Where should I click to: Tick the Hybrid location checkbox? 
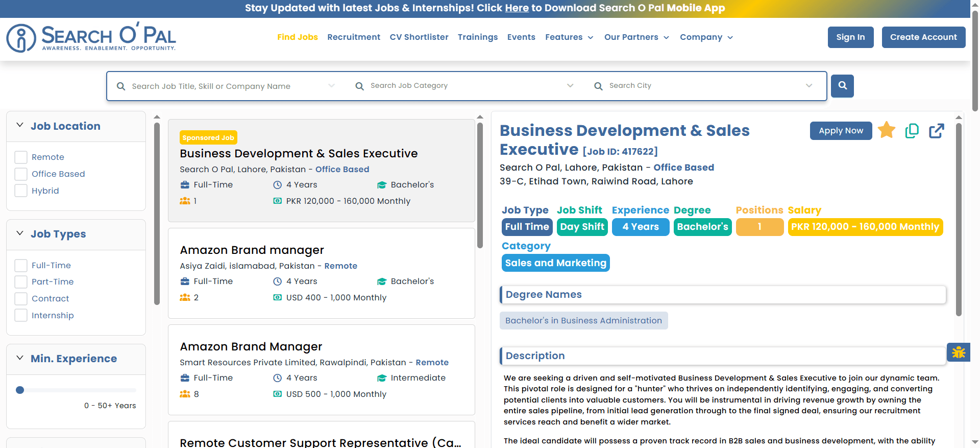21,191
